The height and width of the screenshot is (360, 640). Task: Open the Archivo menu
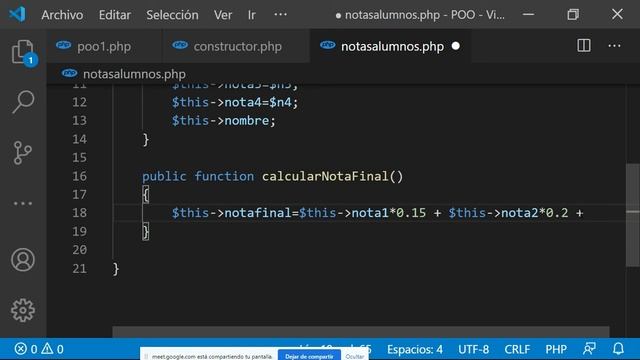62,15
